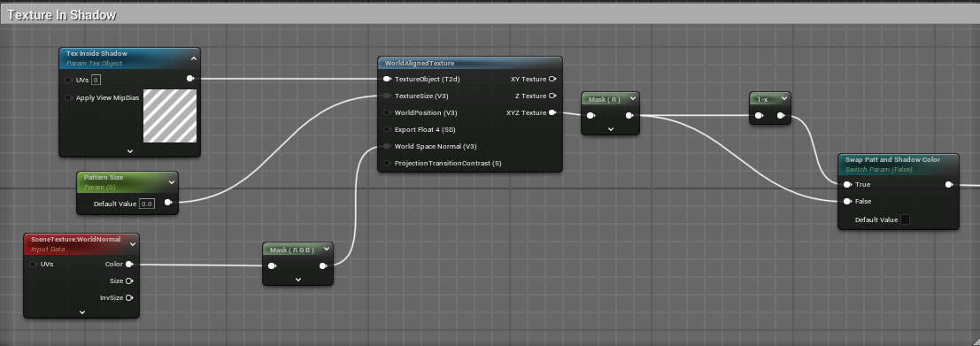Click TextureObject (T2d) input pin
The image size is (980, 346).
click(387, 80)
